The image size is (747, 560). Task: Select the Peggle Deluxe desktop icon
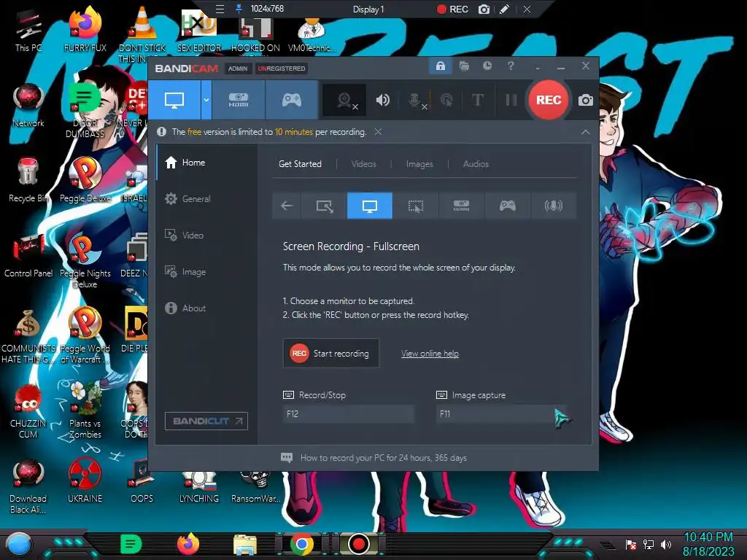click(85, 180)
